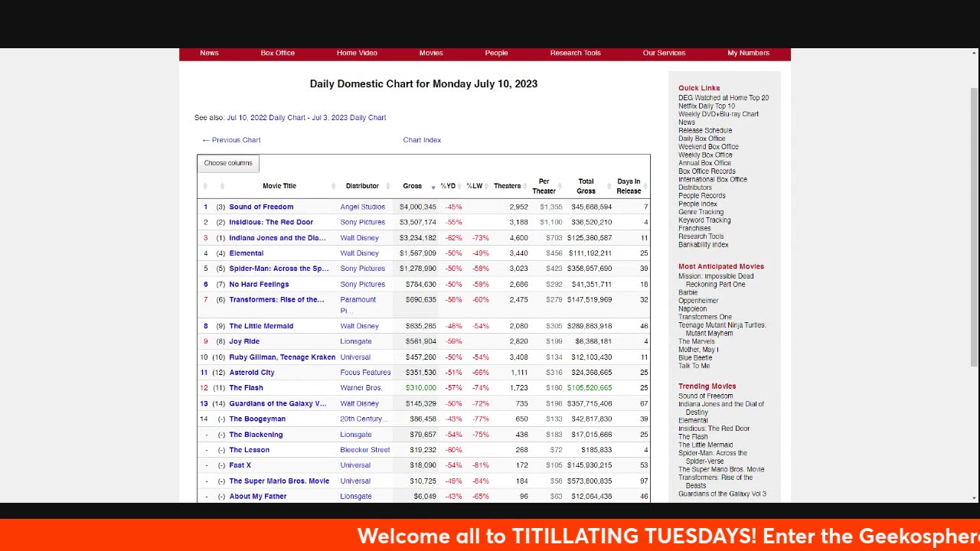Open Insidious: The Red Door in table
Viewport: 980px width, 551px height.
pyautogui.click(x=271, y=222)
